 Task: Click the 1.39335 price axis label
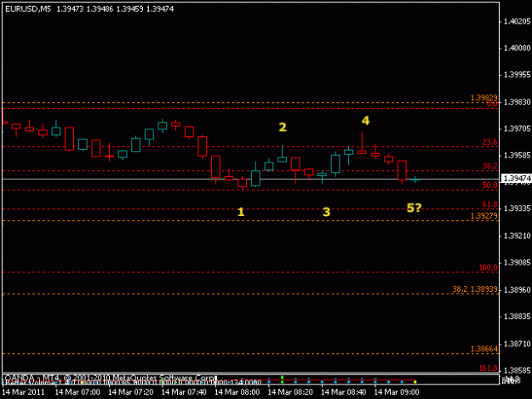tap(517, 208)
